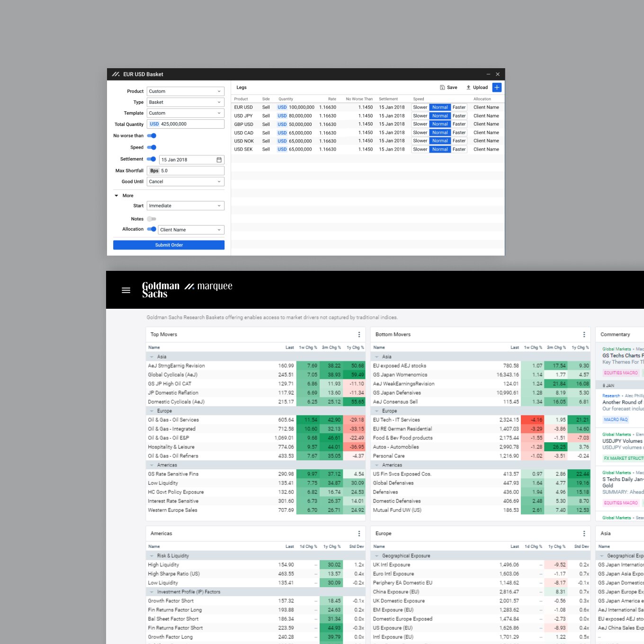Open the Product dropdown

pyautogui.click(x=185, y=91)
